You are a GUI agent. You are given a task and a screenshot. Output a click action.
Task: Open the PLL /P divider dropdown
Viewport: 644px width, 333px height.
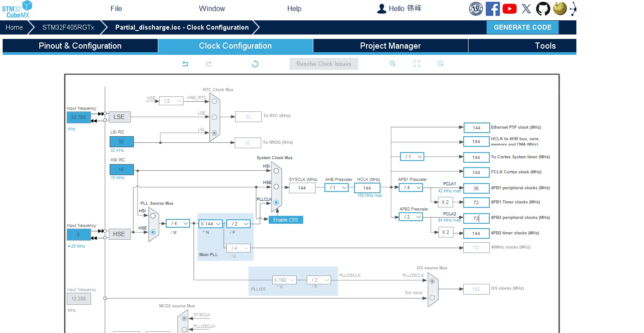coord(238,224)
